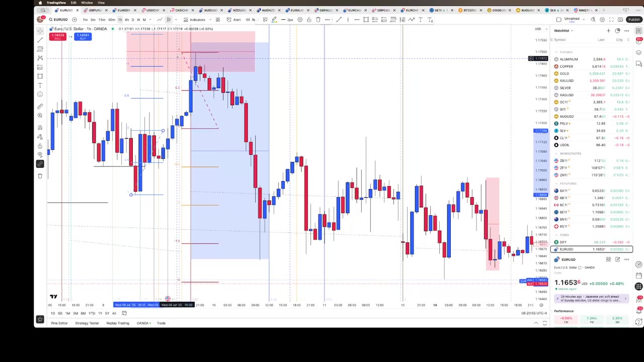
Task: Select the crosshair cursor tool
Action: (x=40, y=31)
